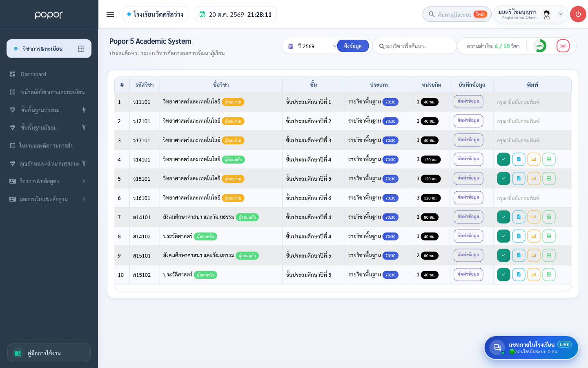Image resolution: width=588 pixels, height=368 pixels.
Task: Click green check icon for ว14101 row
Action: coord(503,159)
